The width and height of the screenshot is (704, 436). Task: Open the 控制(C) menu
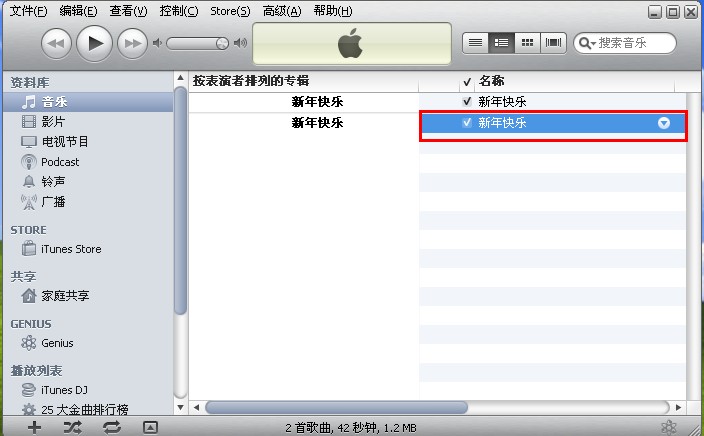point(179,11)
